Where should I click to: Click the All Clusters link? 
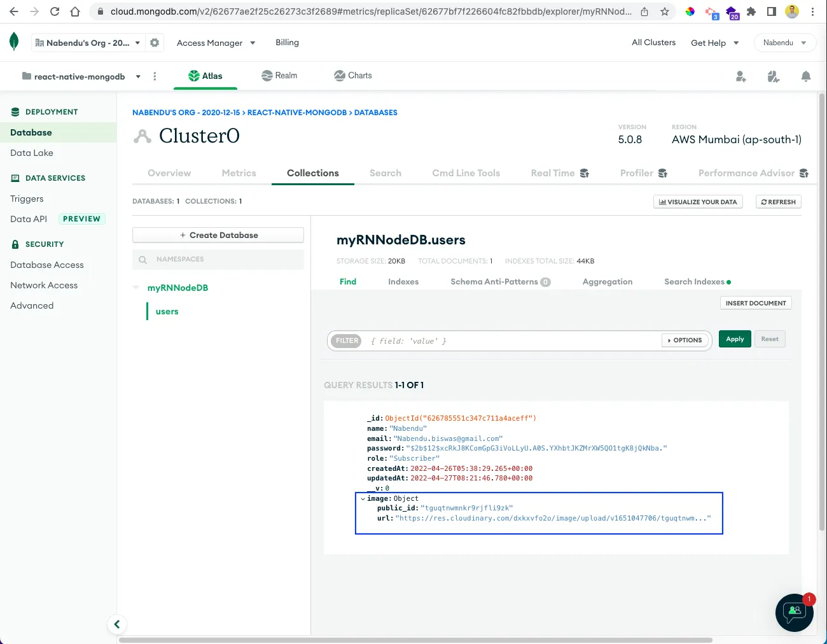tap(653, 43)
